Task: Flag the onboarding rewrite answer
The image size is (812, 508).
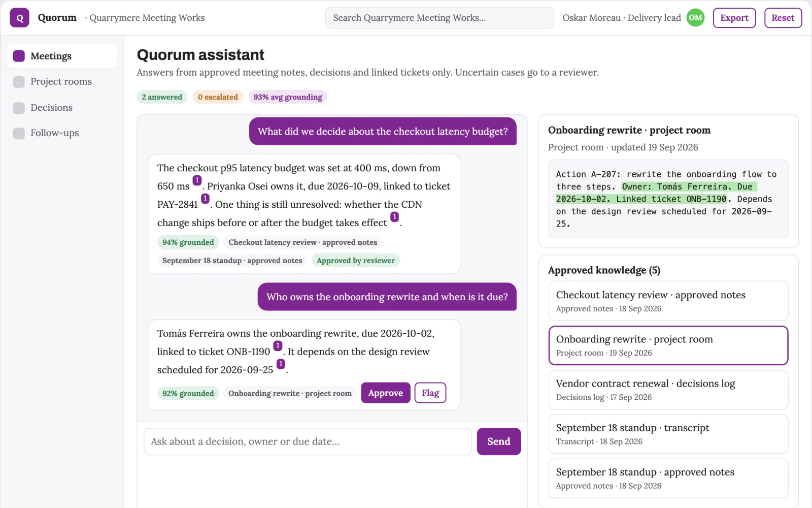Action: 430,393
